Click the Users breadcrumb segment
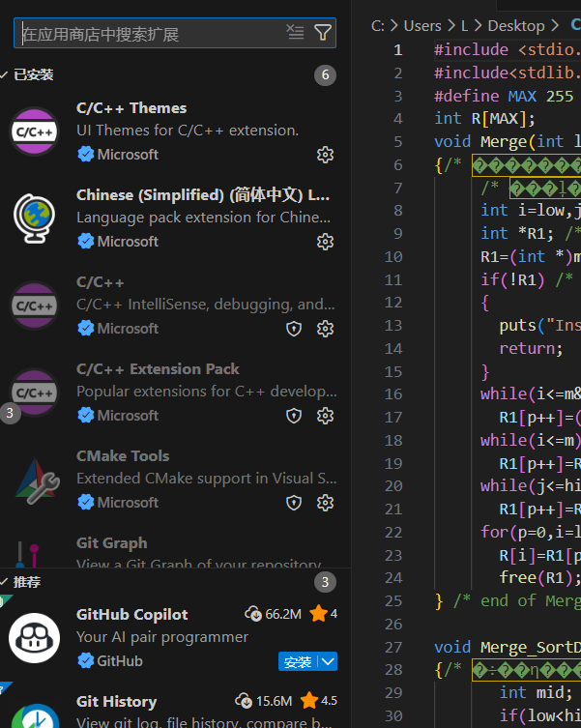 [422, 25]
